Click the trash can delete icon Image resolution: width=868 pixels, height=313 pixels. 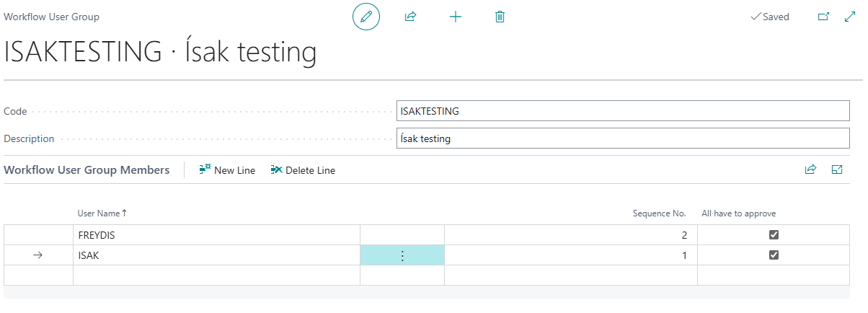click(500, 17)
